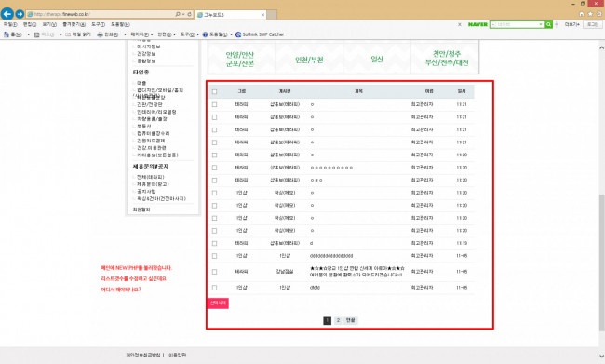Open the favorites star icon
605x364 pixels.
[x=590, y=14]
